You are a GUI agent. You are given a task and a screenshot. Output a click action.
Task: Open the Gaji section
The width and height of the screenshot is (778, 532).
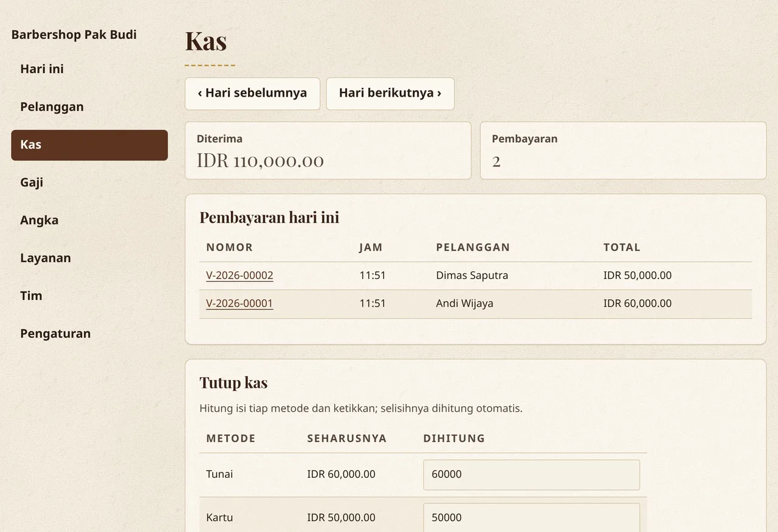coord(89,182)
